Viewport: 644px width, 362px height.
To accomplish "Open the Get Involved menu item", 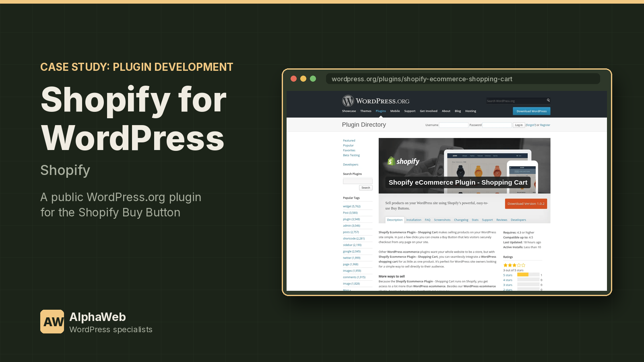I will tap(429, 111).
